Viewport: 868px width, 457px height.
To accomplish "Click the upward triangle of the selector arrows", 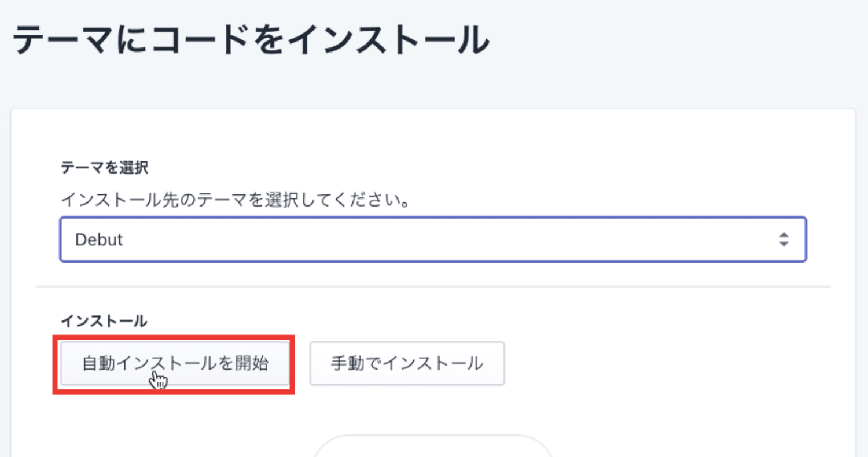I will click(784, 235).
